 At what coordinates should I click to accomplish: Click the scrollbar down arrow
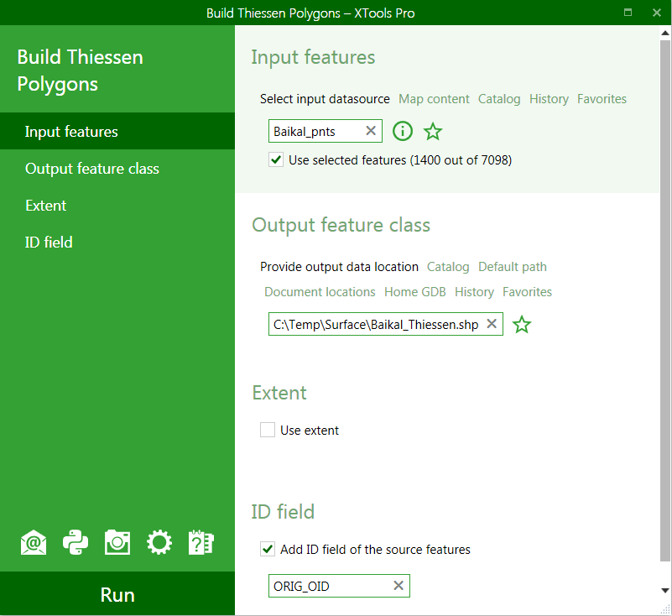point(664,591)
